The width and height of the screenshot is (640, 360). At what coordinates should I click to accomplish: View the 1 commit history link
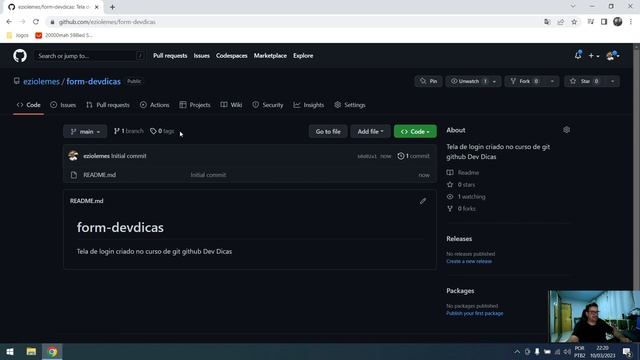click(x=413, y=156)
